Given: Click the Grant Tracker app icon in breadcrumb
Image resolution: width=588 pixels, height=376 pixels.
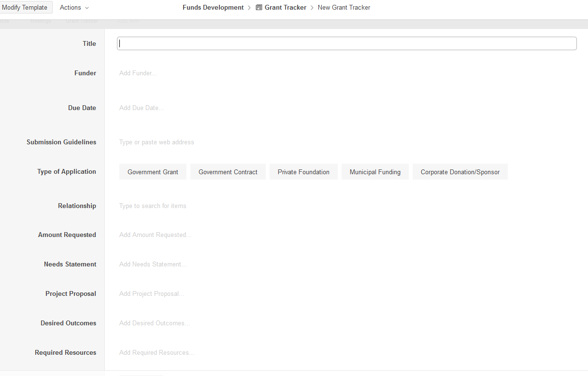Looking at the screenshot, I should click(259, 8).
